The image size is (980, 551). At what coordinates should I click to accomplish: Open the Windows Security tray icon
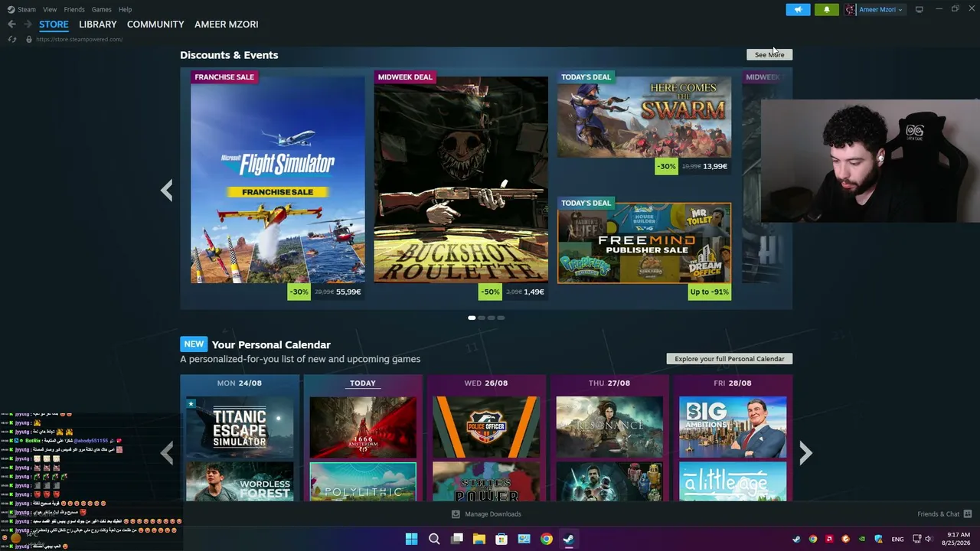click(879, 539)
